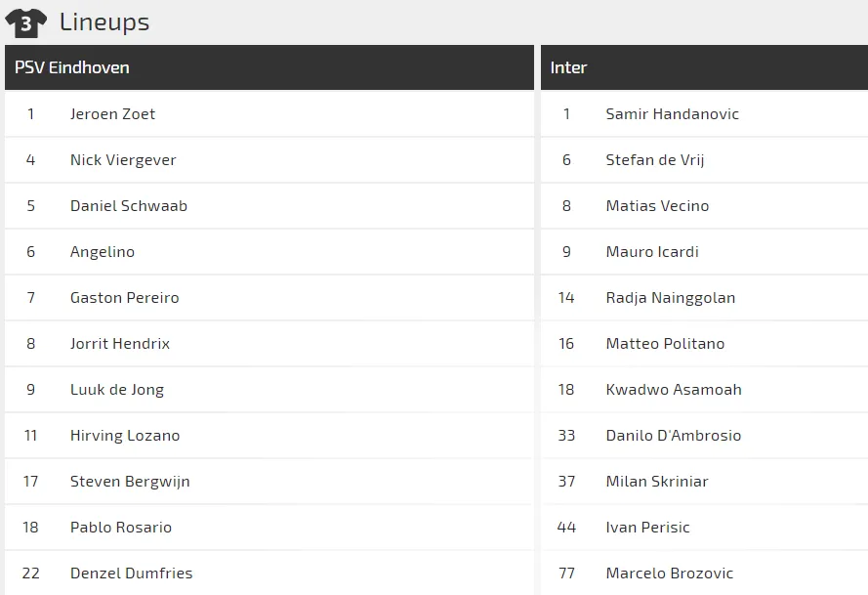
Task: Select Daniel Schwaab in PSV lineup
Action: [x=129, y=206]
